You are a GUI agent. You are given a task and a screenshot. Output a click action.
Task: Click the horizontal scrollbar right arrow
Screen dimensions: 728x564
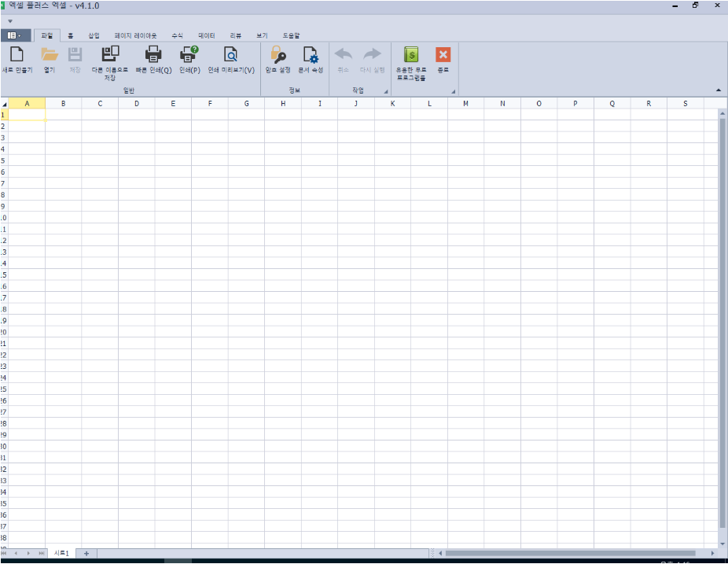[713, 553]
